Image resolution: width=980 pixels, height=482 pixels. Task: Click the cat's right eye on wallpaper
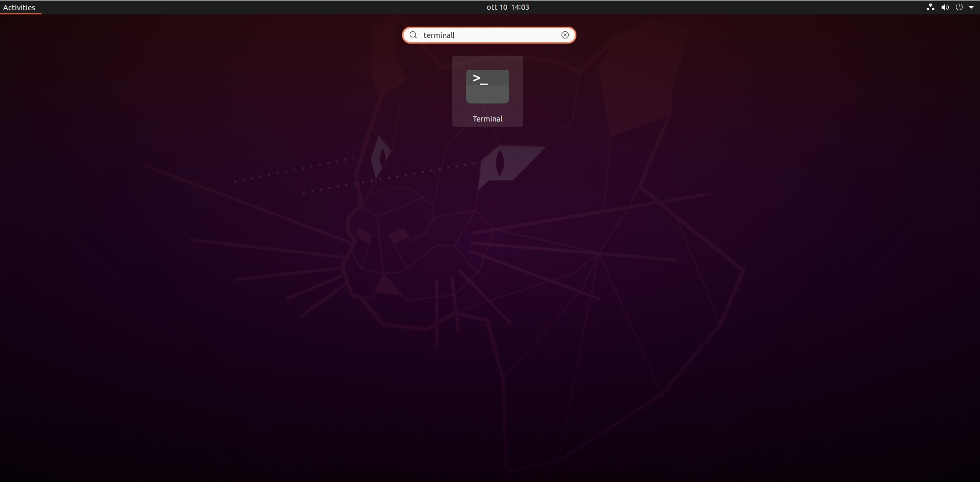tap(499, 163)
